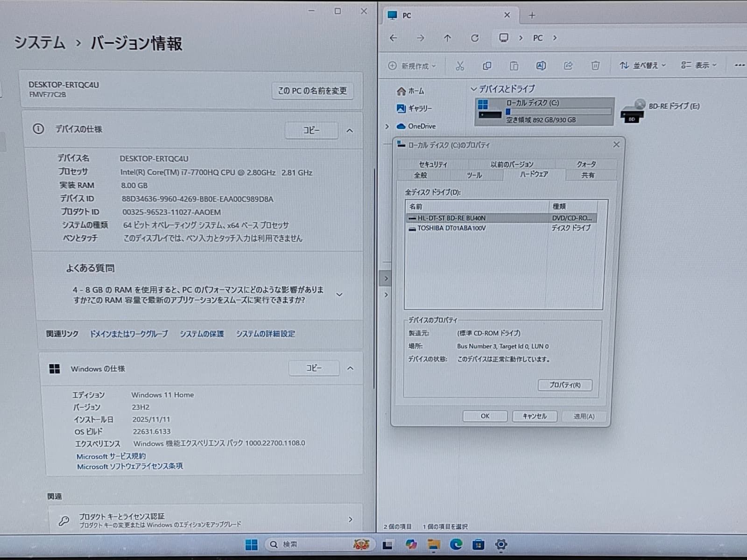Viewport: 747px width, 560px height.
Task: Click the プロパティ(R) button
Action: click(565, 385)
